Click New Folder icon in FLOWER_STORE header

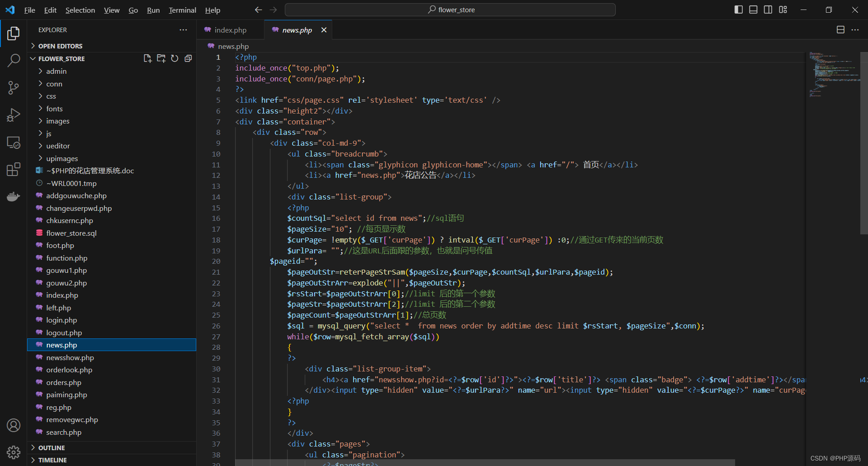[x=161, y=58]
